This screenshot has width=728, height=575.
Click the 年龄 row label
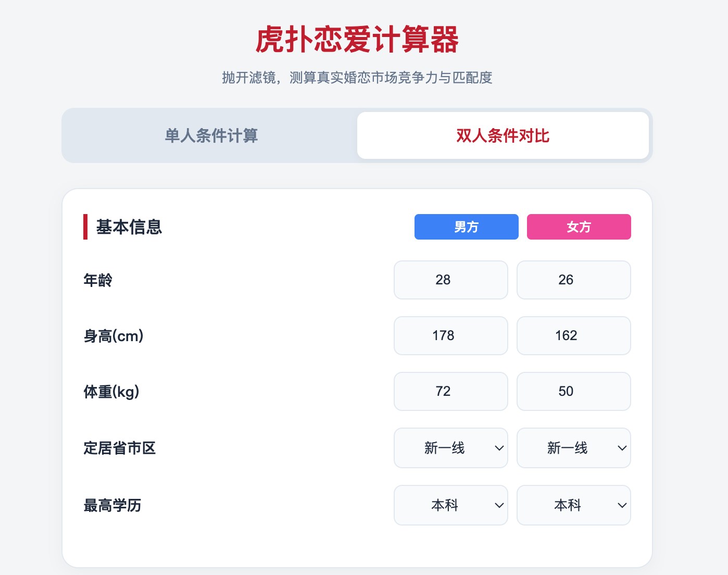pyautogui.click(x=98, y=280)
